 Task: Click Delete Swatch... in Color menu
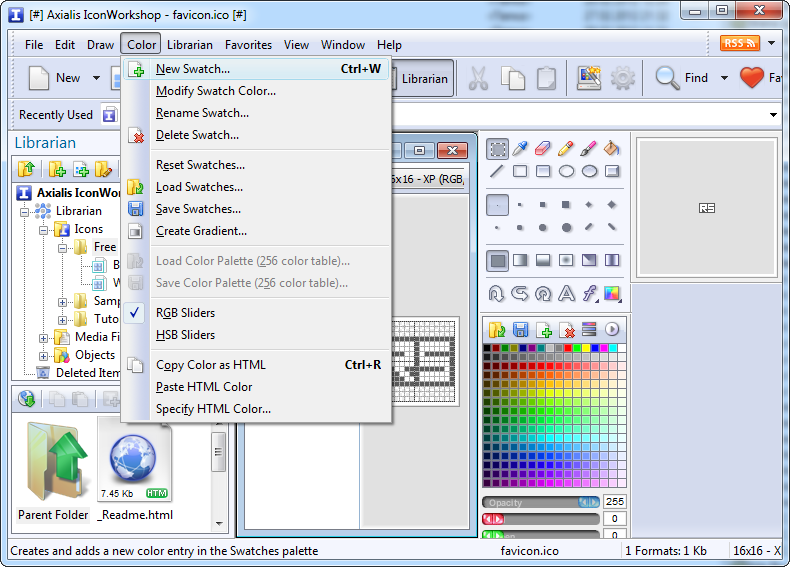pyautogui.click(x=256, y=135)
